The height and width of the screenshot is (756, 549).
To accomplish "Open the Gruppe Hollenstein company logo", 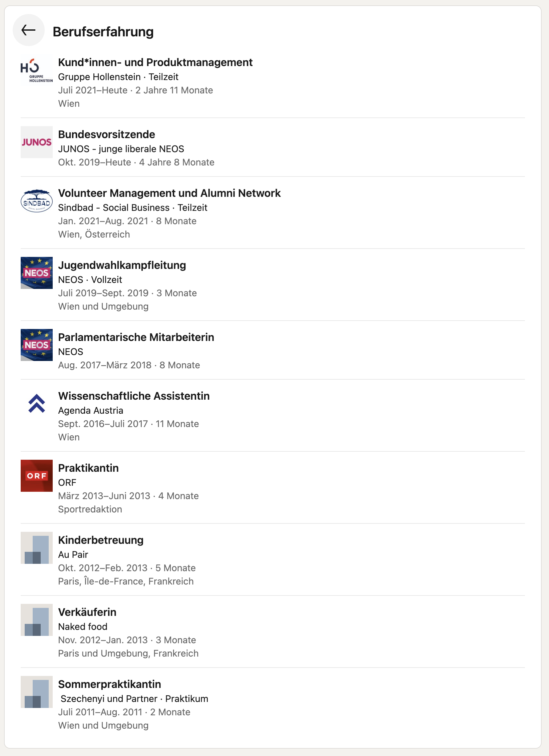I will click(x=37, y=70).
